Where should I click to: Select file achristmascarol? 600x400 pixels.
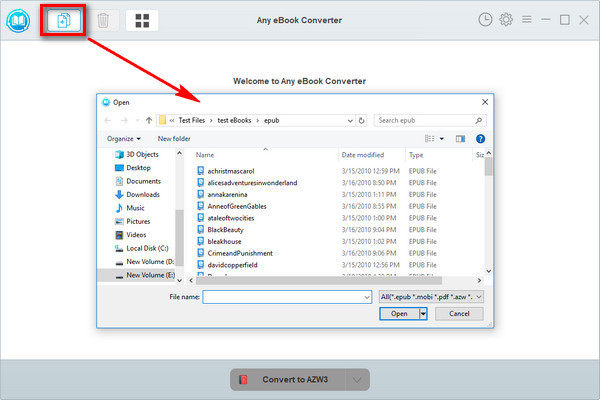(231, 171)
